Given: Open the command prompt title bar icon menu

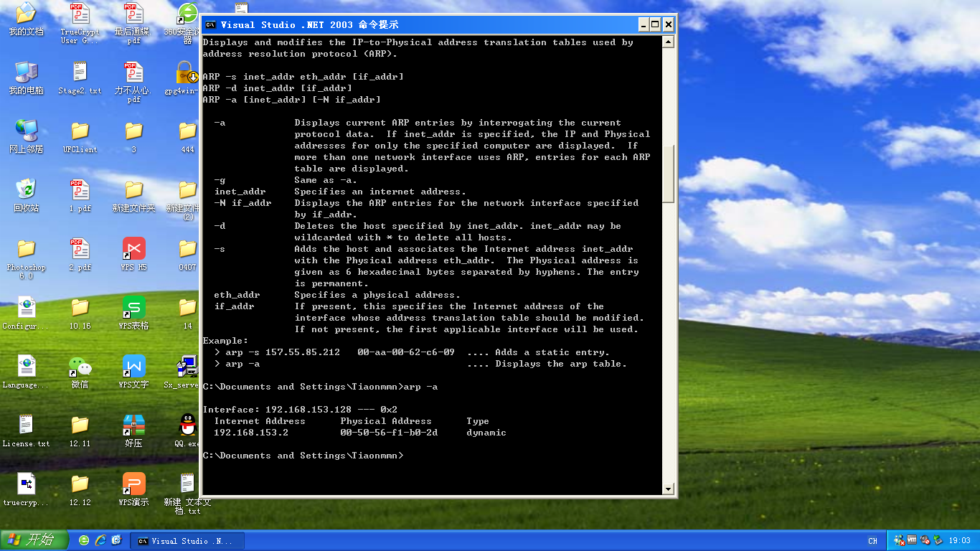Looking at the screenshot, I should point(210,24).
